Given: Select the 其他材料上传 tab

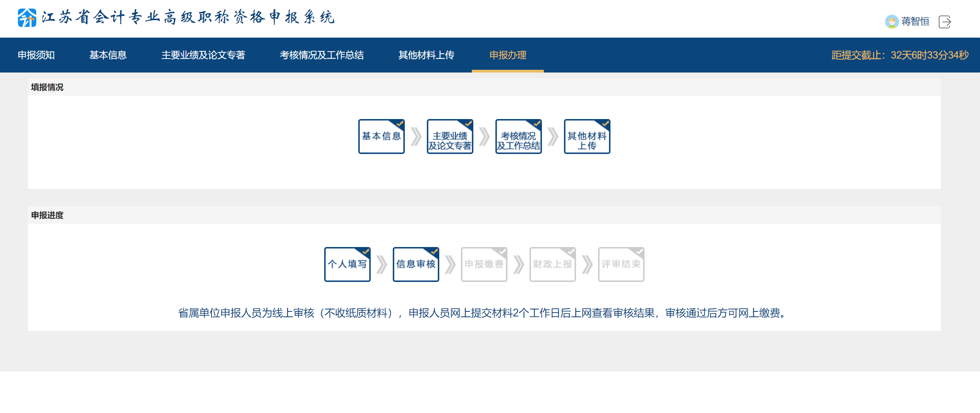Looking at the screenshot, I should point(427,55).
